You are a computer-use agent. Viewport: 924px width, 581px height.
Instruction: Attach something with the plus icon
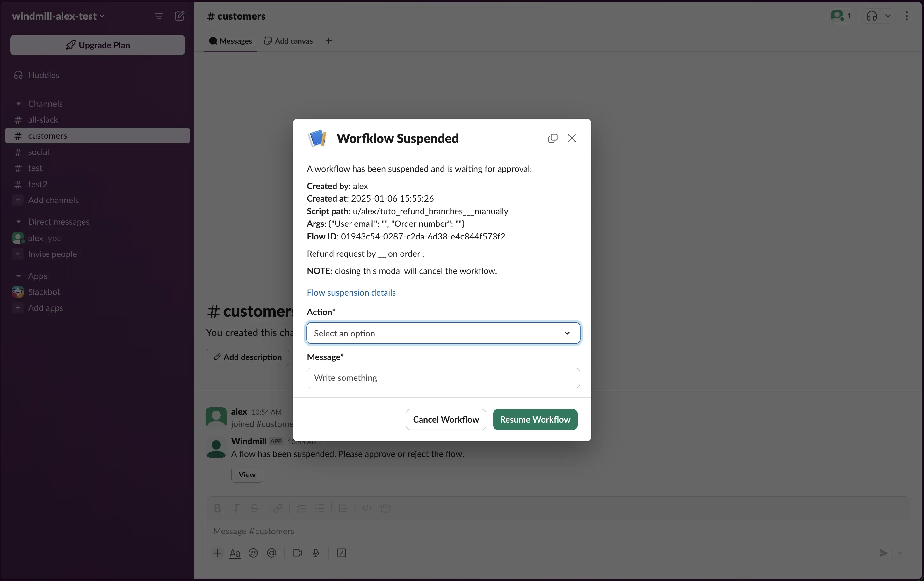click(x=218, y=553)
